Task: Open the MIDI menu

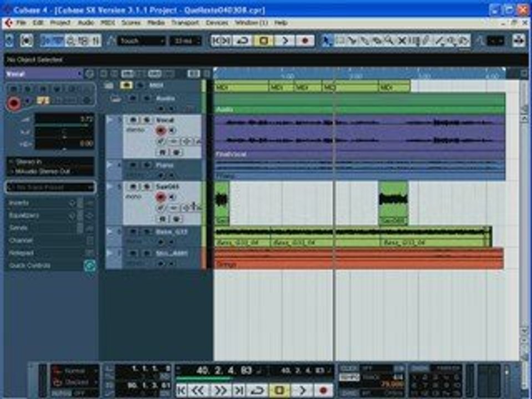Action: [108, 23]
